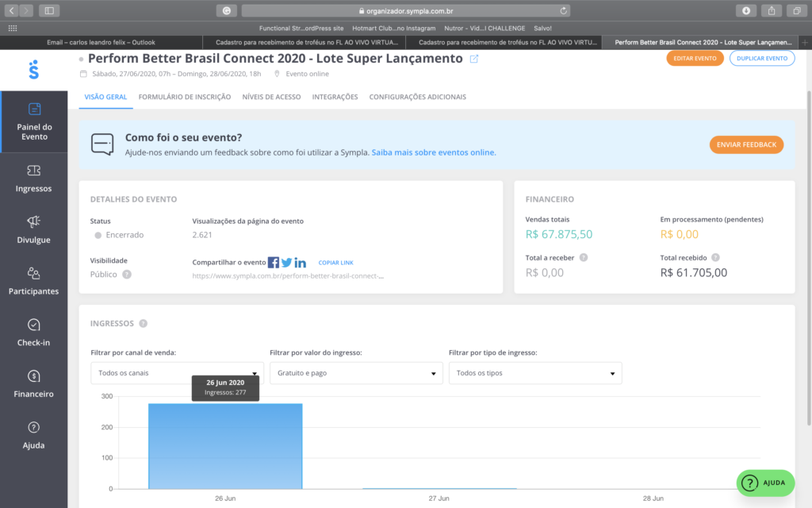This screenshot has width=812, height=508.
Task: Click the Safari address bar
Action: coord(405,10)
